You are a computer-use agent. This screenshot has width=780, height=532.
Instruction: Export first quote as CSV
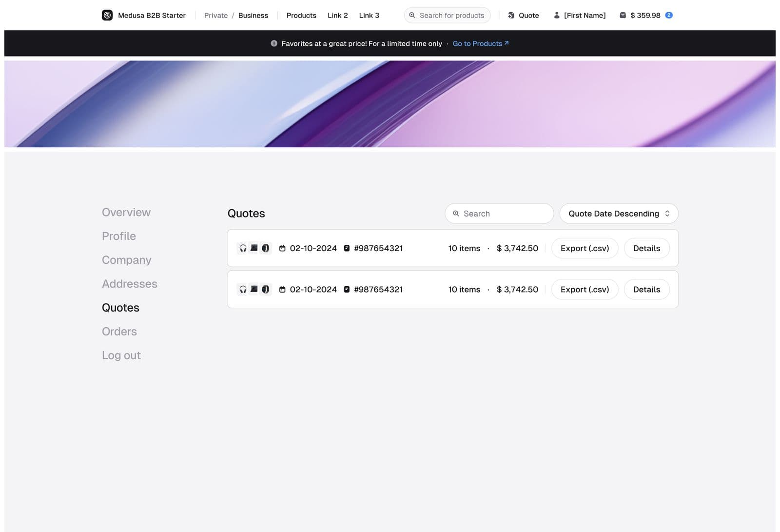click(x=585, y=248)
